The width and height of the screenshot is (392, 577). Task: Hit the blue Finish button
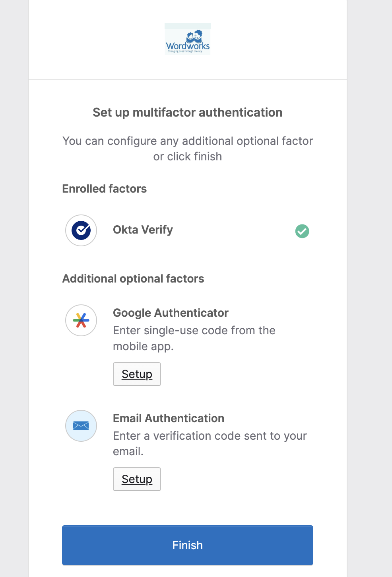click(x=188, y=545)
